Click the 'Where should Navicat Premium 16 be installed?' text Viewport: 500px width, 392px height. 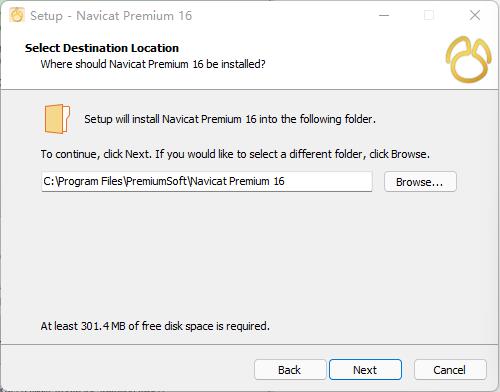click(153, 64)
